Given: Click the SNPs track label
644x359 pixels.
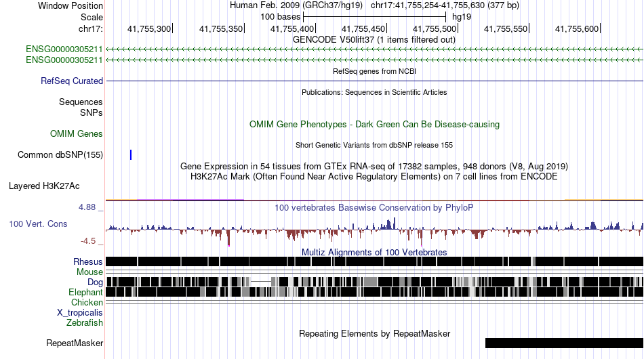Looking at the screenshot, I should [x=92, y=112].
